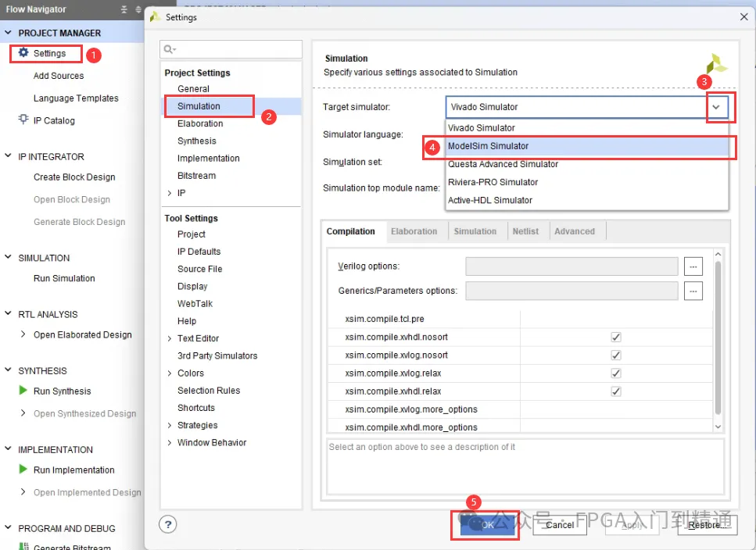Click collapse-all icon in Flow Navigator header
Screen dimensions: 756x550
(124, 9)
